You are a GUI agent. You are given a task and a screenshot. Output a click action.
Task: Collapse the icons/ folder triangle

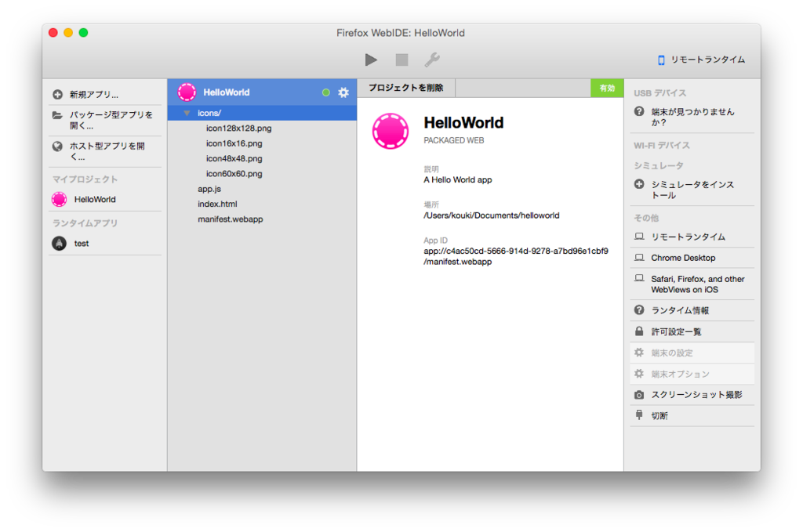coord(187,113)
